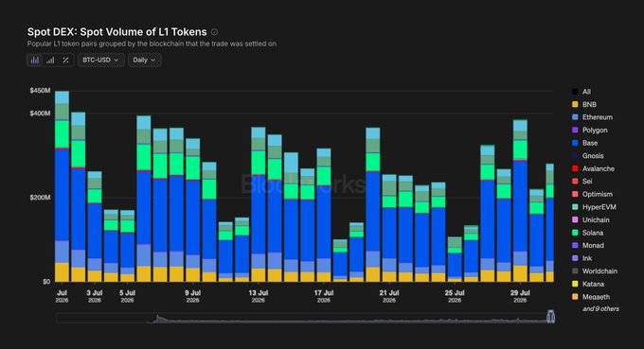The height and width of the screenshot is (349, 644).
Task: Select the Katana legend label
Action: [x=593, y=284]
